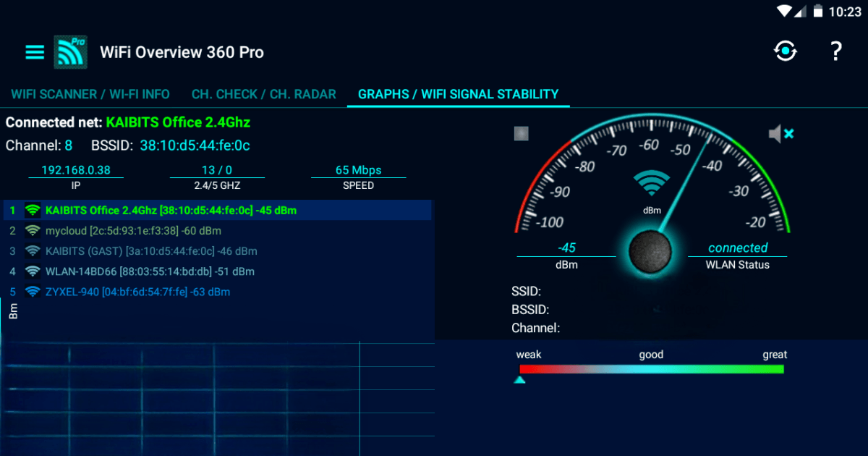Open help via the question mark icon

click(x=835, y=51)
